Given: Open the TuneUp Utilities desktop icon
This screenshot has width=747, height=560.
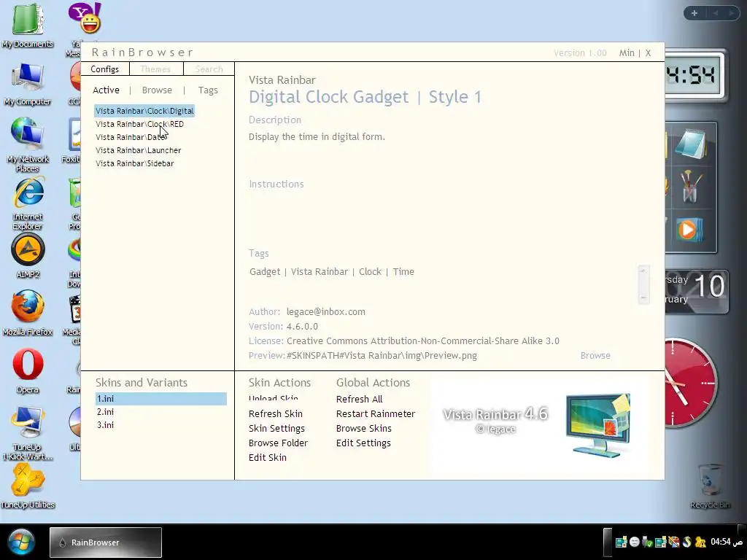Looking at the screenshot, I should tap(28, 486).
